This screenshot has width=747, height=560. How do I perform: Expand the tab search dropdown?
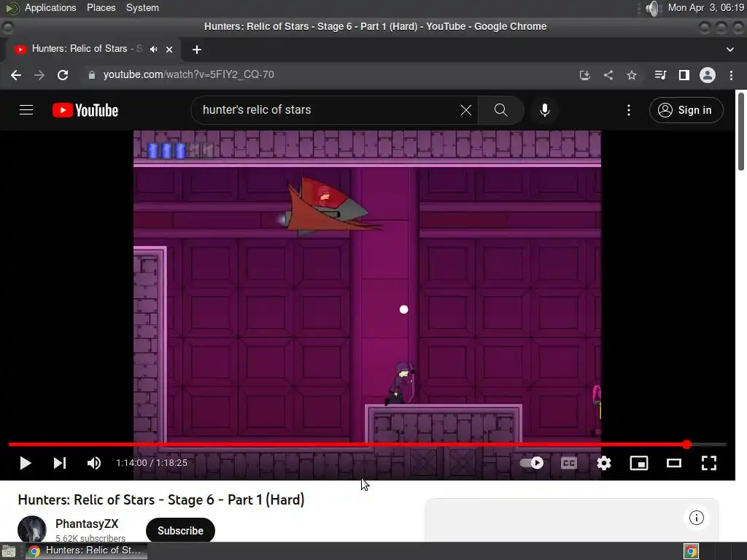point(729,49)
